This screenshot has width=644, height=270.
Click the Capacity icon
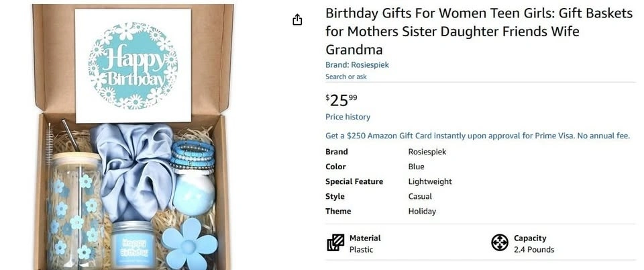pos(500,242)
